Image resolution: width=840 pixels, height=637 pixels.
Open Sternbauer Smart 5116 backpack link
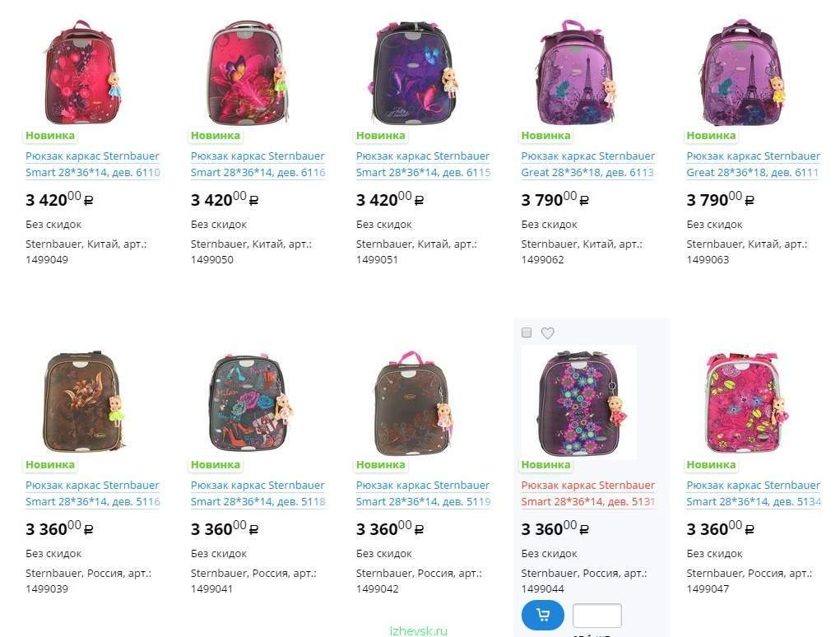point(93,494)
